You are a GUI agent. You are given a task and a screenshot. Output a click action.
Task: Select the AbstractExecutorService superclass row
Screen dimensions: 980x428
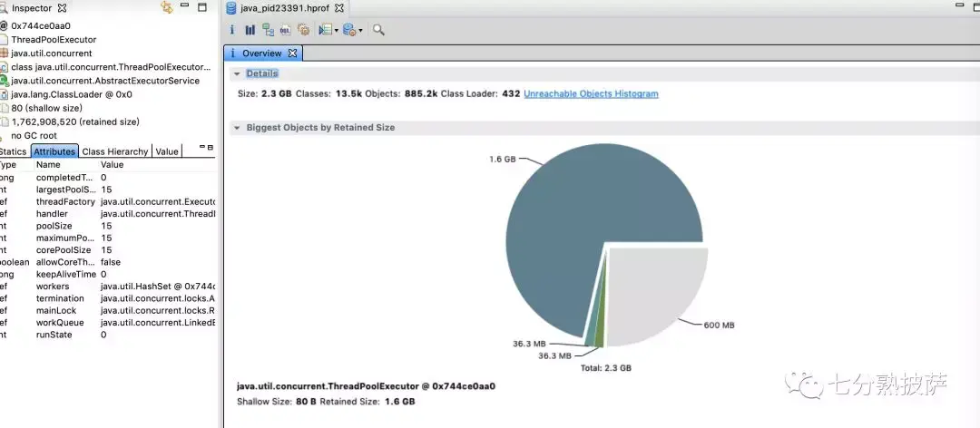click(107, 81)
